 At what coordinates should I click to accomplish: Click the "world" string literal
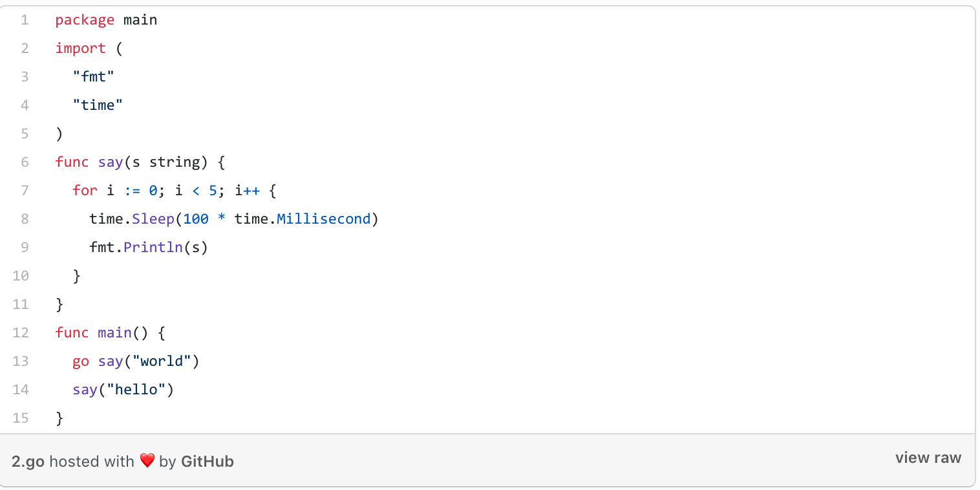(x=162, y=361)
